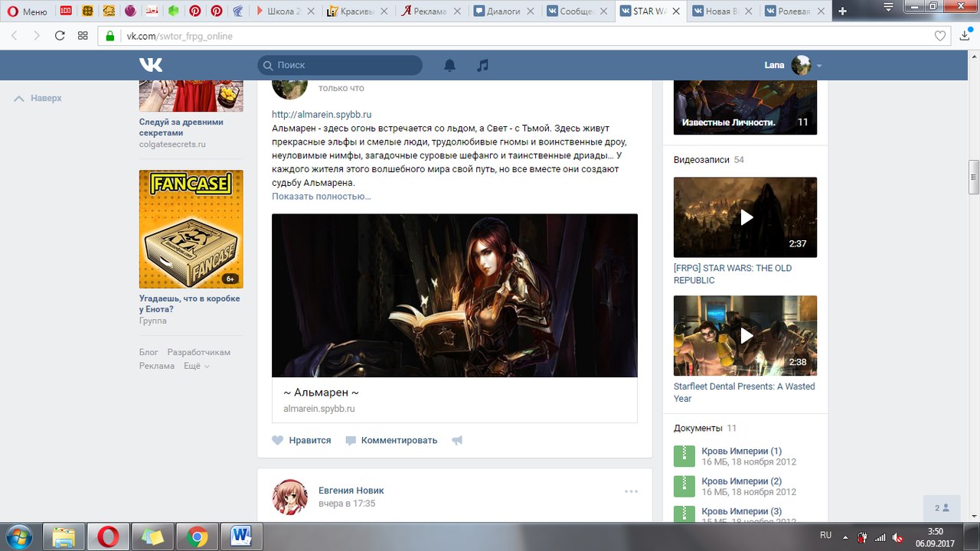The height and width of the screenshot is (551, 980).
Task: Switch to the Новая browser tab
Action: point(722,11)
